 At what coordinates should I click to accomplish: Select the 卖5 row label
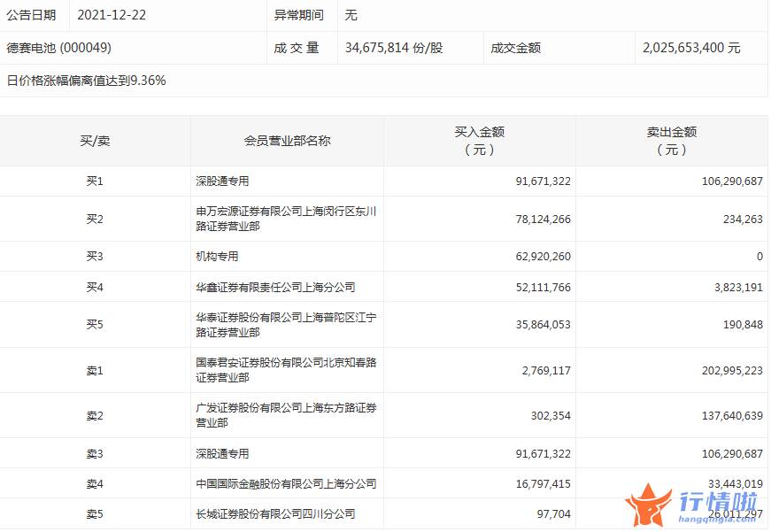95,514
